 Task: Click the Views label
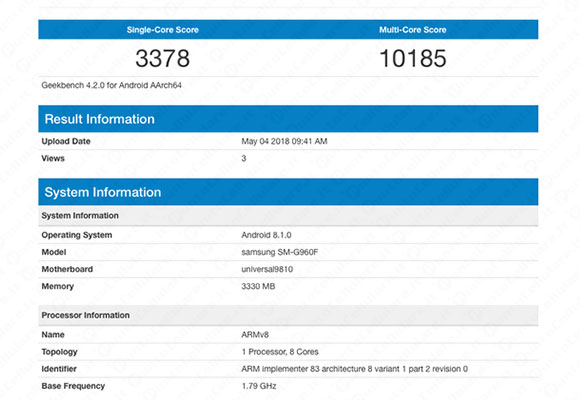[x=53, y=158]
